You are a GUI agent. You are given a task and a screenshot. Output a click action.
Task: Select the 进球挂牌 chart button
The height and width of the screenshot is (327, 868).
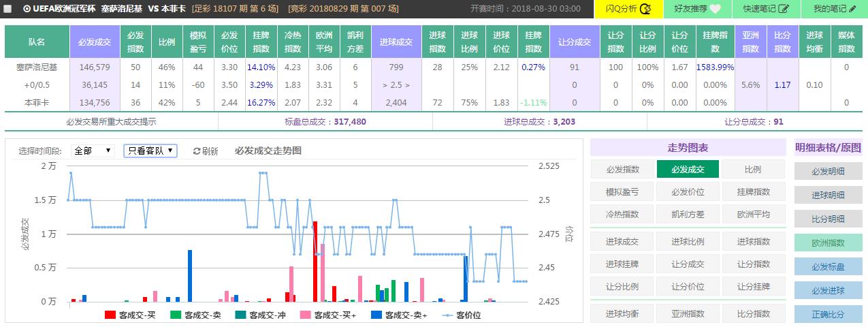tap(622, 264)
